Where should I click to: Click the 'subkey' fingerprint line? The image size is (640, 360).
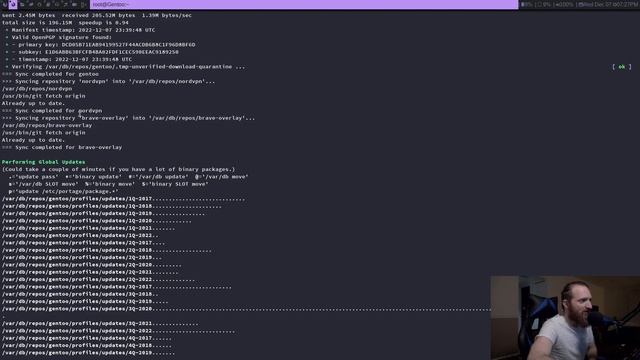click(x=92, y=52)
